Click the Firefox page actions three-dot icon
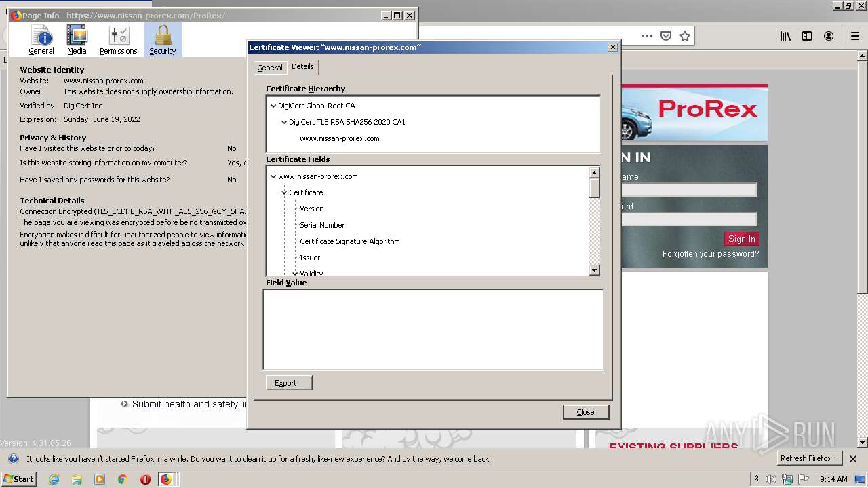Viewport: 868px width, 488px height. coord(647,36)
